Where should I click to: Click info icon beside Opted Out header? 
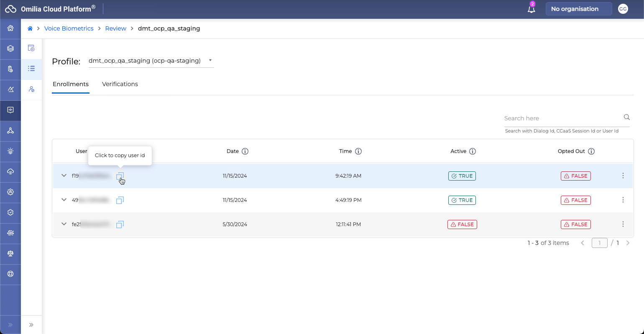point(591,151)
